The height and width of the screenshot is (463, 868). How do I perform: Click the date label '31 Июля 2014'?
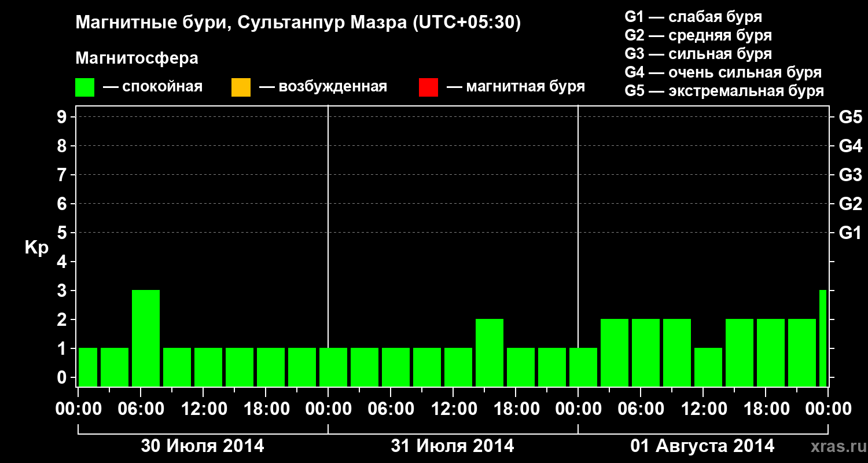[453, 446]
